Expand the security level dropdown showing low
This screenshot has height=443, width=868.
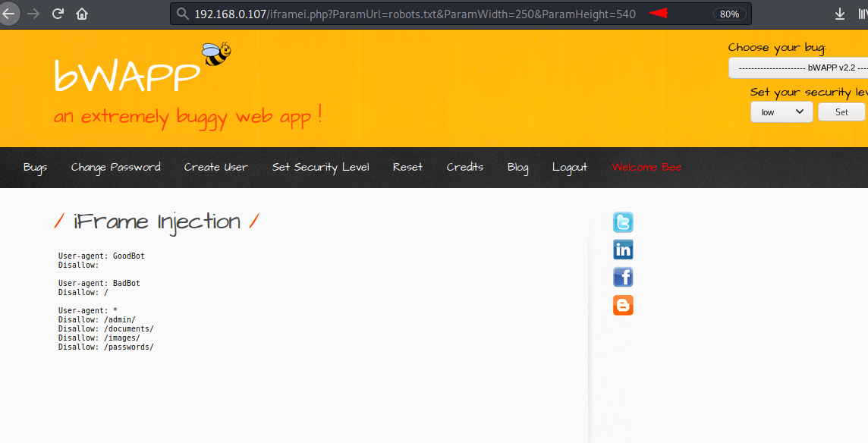pyautogui.click(x=781, y=112)
